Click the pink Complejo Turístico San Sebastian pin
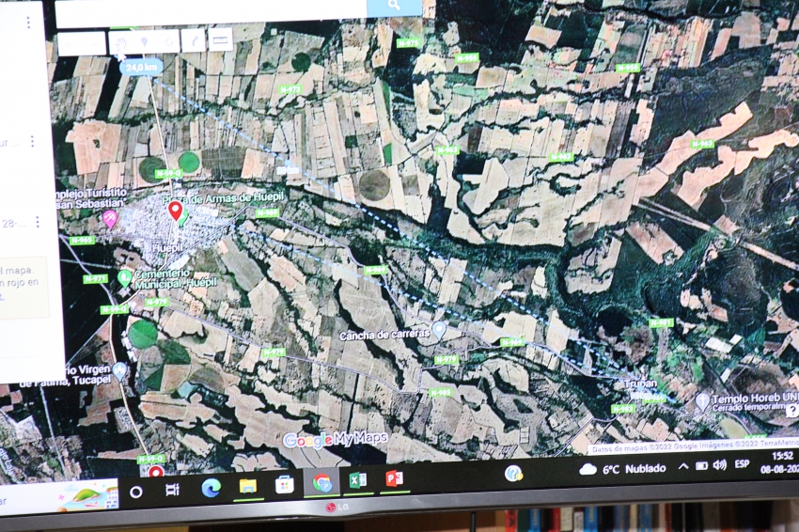 [x=110, y=219]
